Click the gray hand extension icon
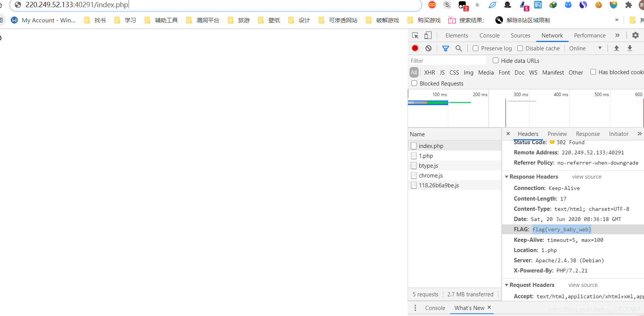This screenshot has width=644, height=316. click(x=477, y=5)
